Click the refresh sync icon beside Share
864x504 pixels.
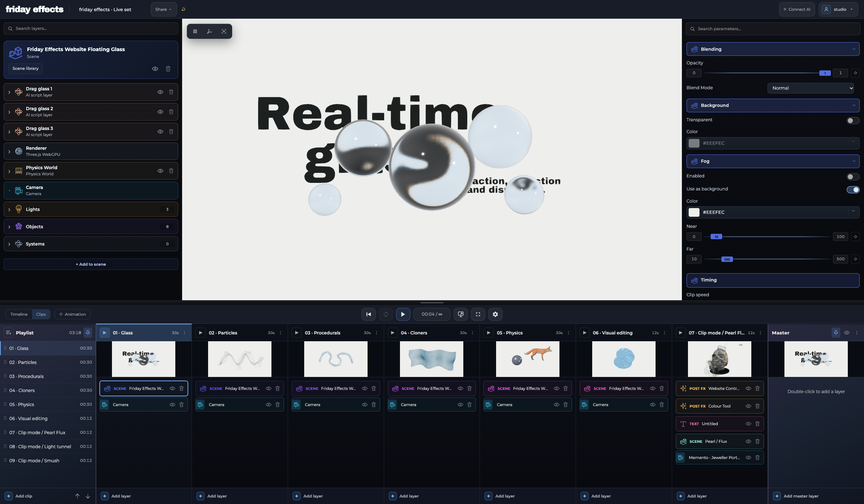183,9
